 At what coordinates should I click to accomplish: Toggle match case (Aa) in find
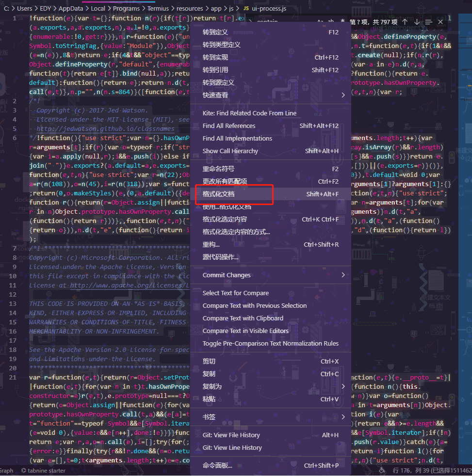[320, 21]
